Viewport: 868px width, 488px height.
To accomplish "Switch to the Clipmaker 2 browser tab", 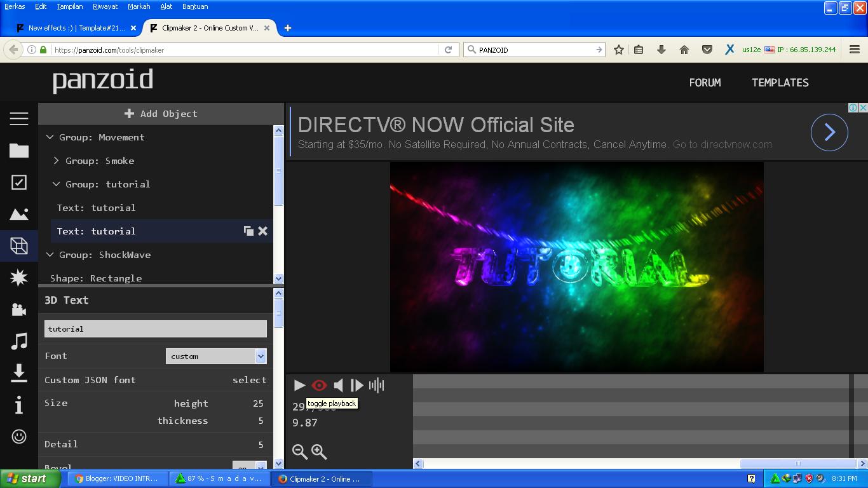I will tap(210, 28).
